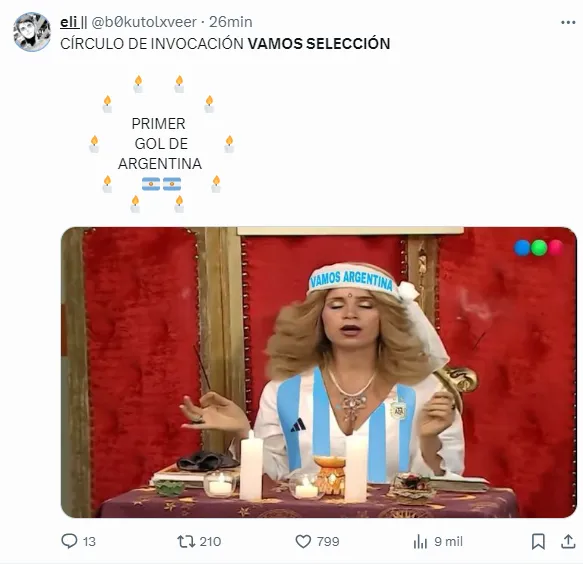Bookmark this tweet

(x=538, y=541)
